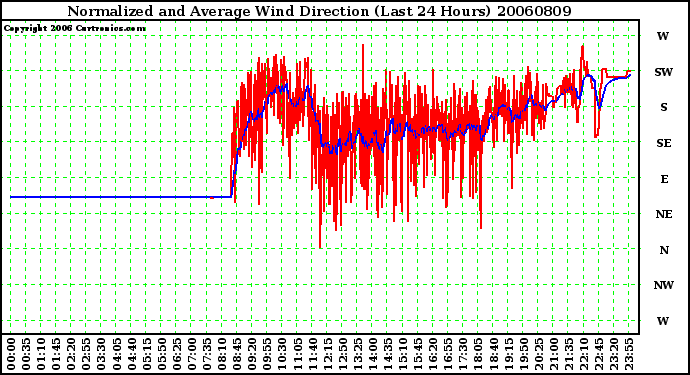The height and width of the screenshot is (375, 690).
Task: Click the '10:30' time axis label
Action: [x=282, y=354]
